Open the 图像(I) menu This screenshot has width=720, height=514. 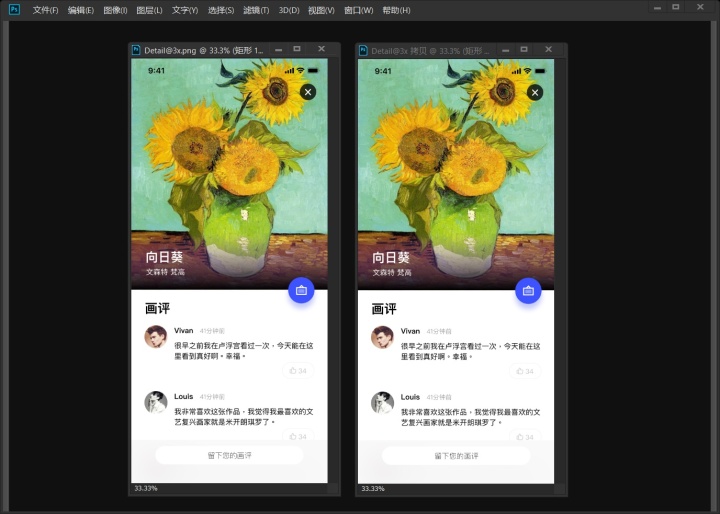coord(115,10)
